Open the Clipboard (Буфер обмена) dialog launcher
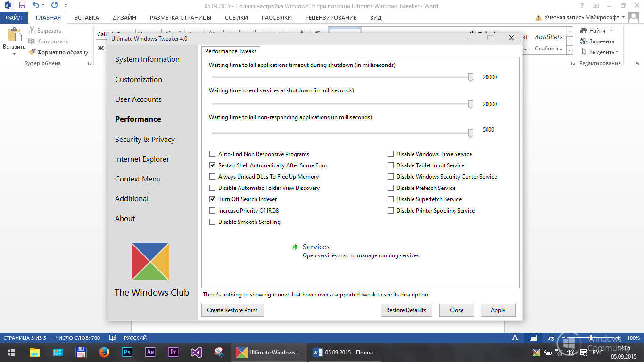Screen dimensions: 644x362 pos(90,63)
